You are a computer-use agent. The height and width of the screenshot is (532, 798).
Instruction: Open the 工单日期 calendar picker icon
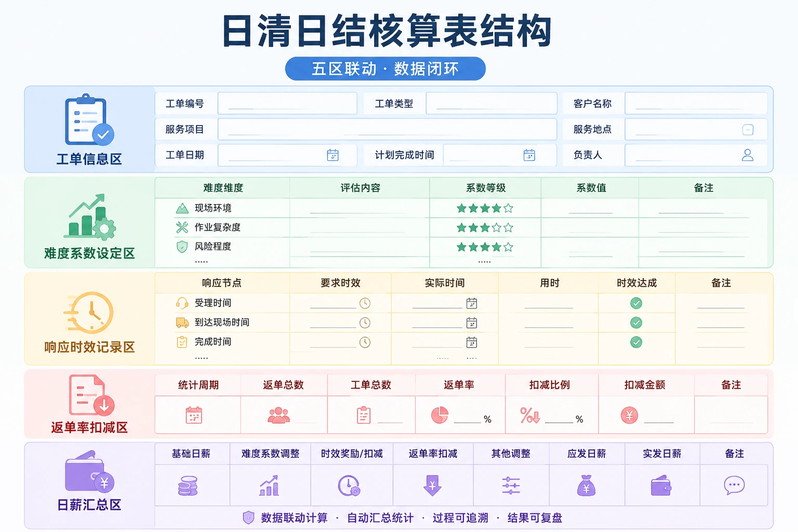333,155
